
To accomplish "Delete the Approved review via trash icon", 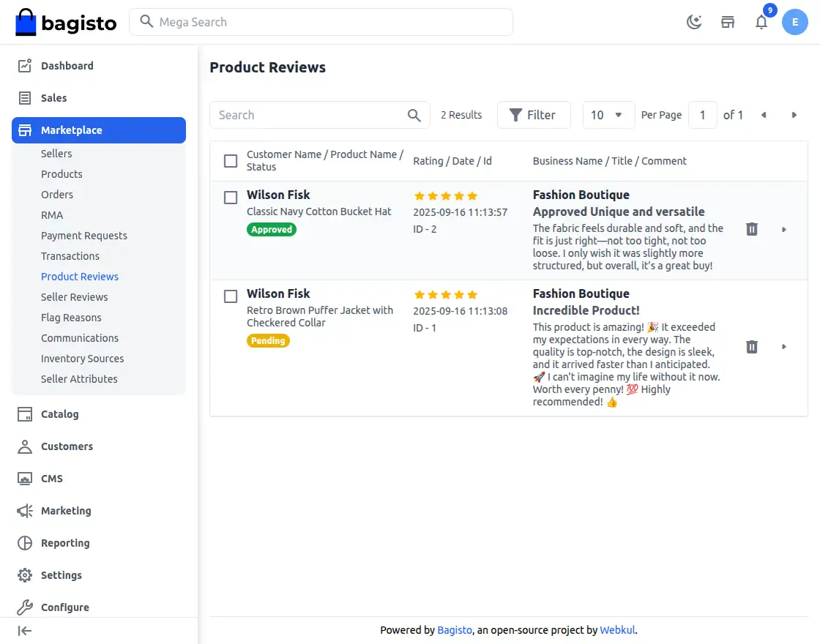I will 751,229.
